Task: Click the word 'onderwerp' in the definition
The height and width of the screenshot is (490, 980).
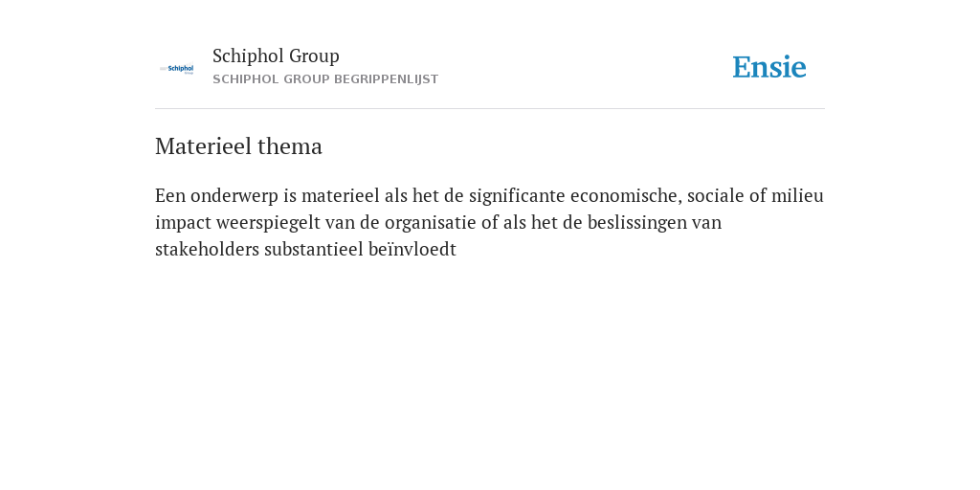Action: (x=235, y=197)
